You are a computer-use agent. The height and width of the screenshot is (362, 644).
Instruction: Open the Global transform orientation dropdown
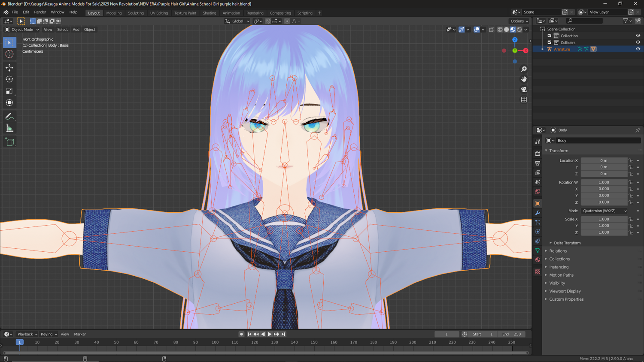(x=237, y=21)
